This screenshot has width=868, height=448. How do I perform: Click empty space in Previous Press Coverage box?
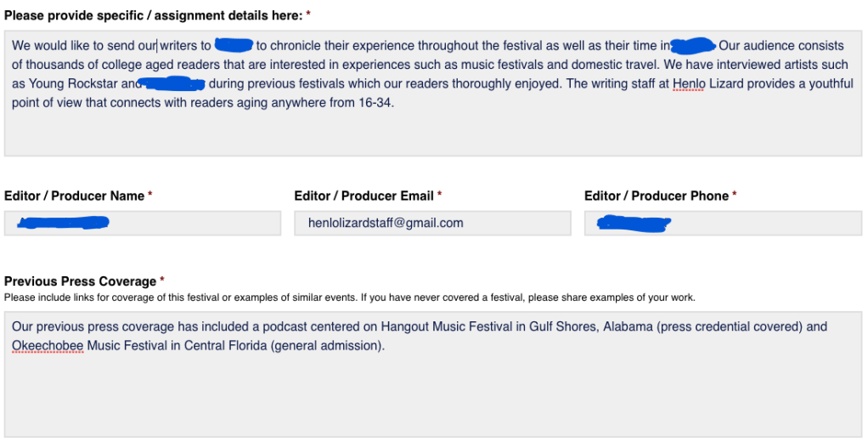pos(433,400)
